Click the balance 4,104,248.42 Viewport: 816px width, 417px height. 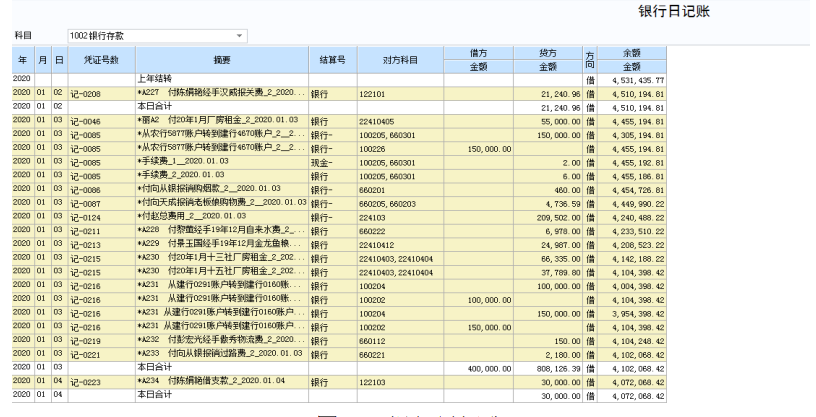point(632,341)
